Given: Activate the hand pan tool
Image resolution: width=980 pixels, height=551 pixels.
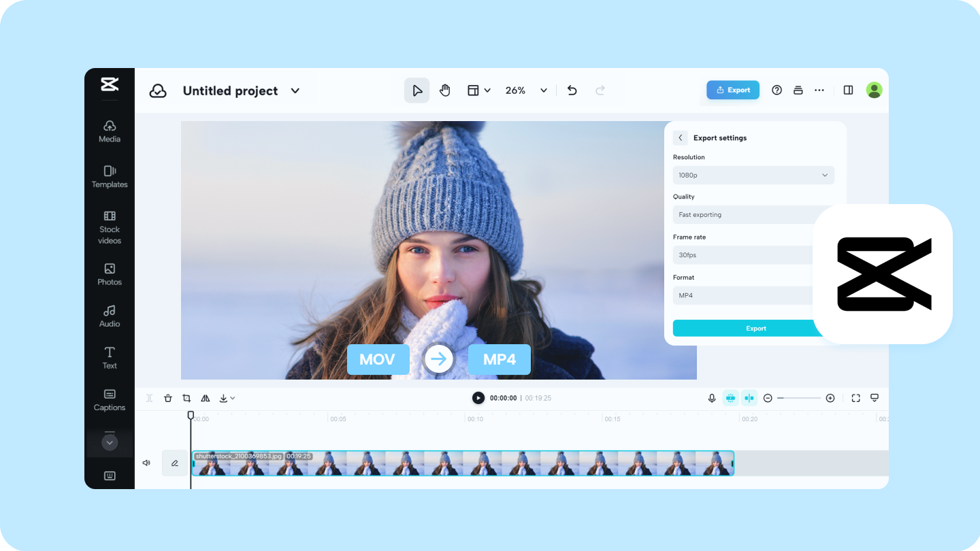Looking at the screenshot, I should pos(445,90).
